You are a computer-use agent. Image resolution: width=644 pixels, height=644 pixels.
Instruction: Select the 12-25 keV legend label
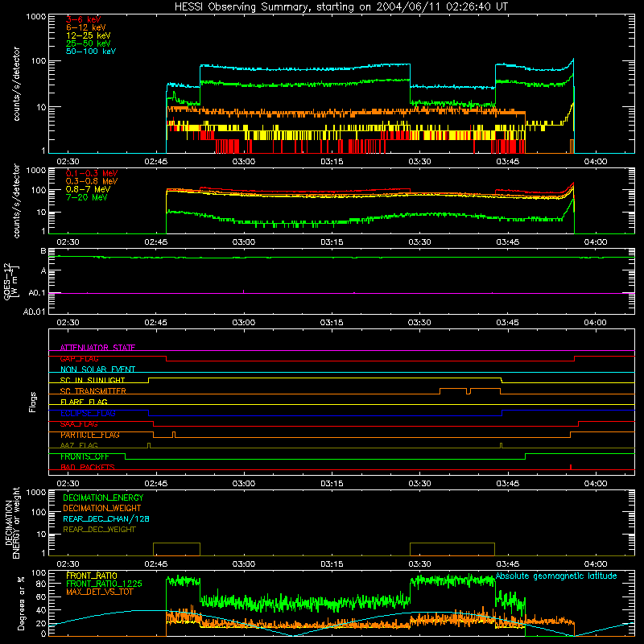[89, 35]
